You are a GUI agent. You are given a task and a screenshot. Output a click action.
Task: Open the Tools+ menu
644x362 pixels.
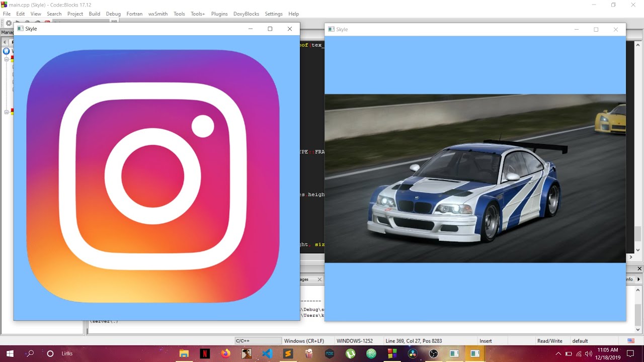click(198, 14)
